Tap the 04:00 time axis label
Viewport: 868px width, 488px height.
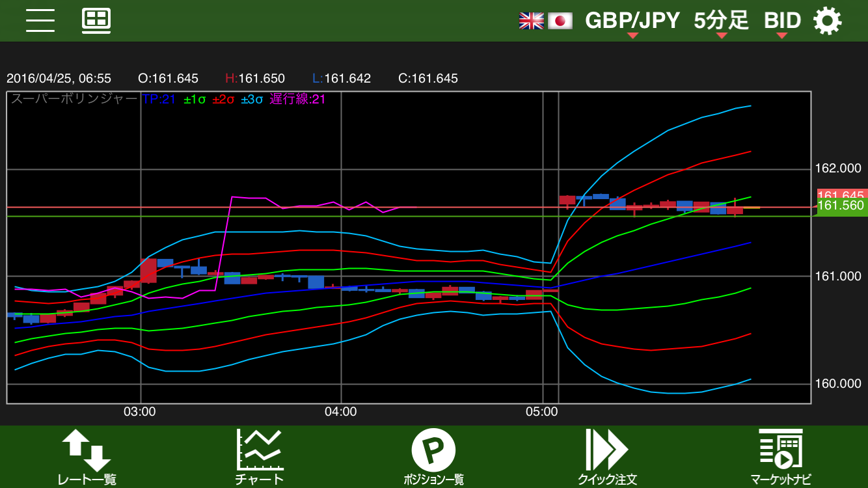point(341,412)
